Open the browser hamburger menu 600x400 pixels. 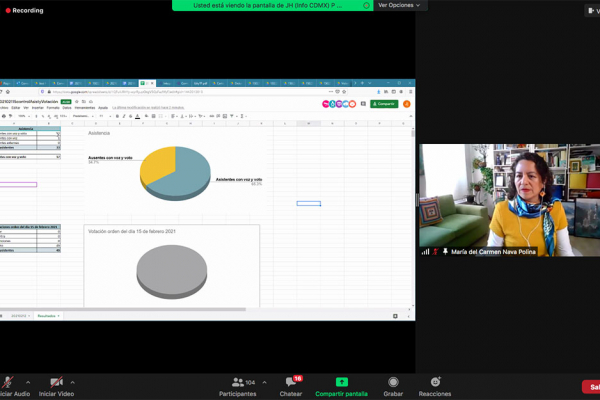[x=410, y=92]
